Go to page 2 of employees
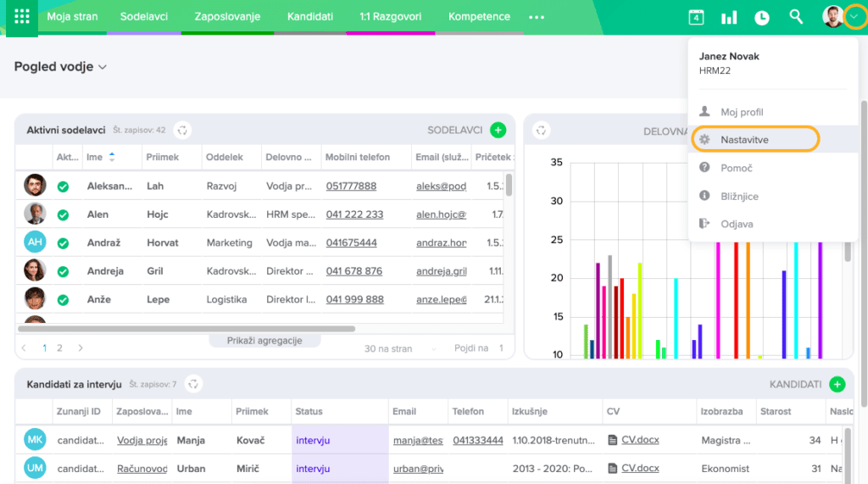Viewport: 868px width, 484px height. coord(59,348)
